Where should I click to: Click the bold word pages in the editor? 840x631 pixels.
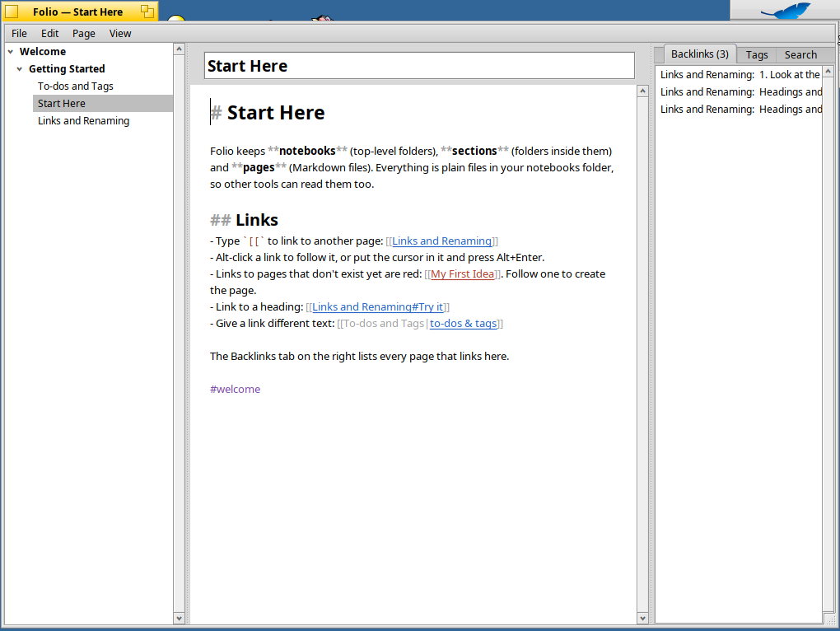pos(259,168)
